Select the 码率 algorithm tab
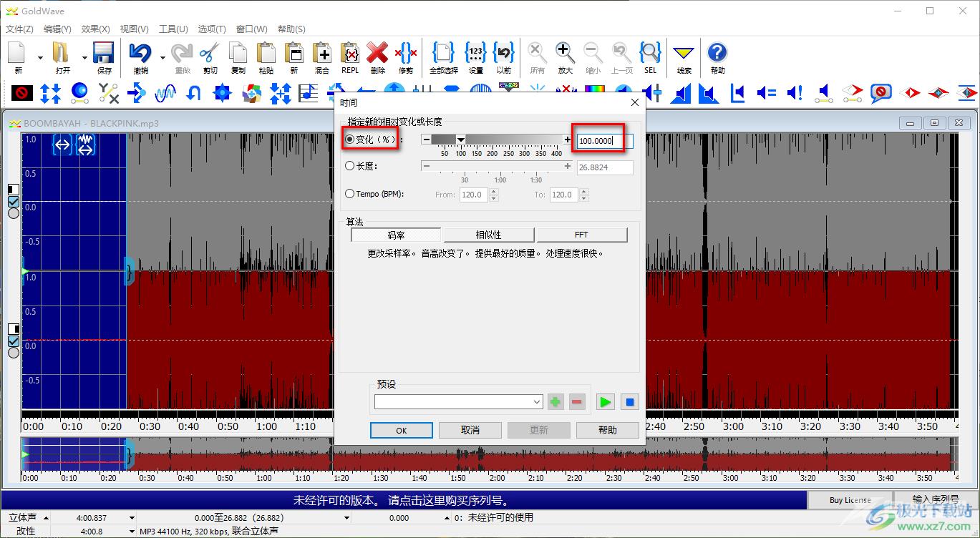980x538 pixels. [x=396, y=235]
